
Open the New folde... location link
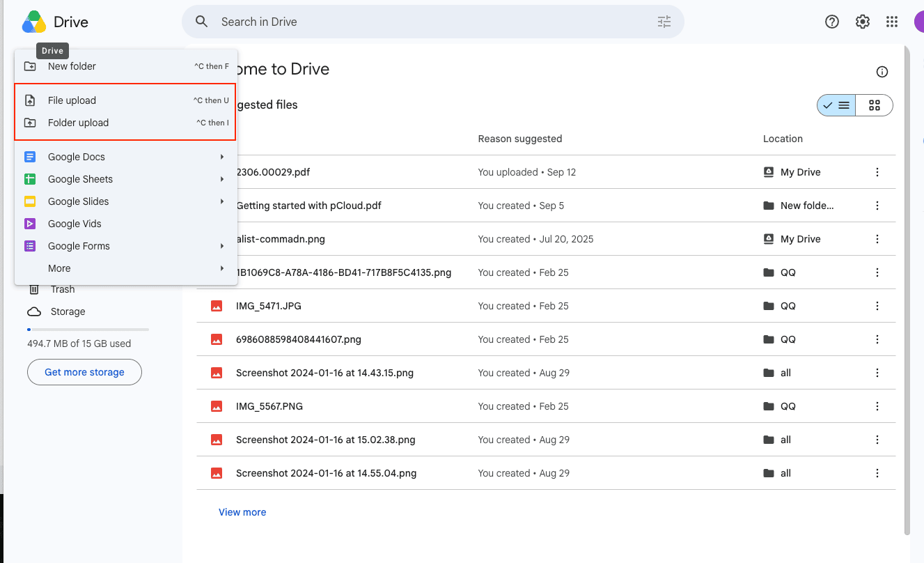click(x=799, y=206)
